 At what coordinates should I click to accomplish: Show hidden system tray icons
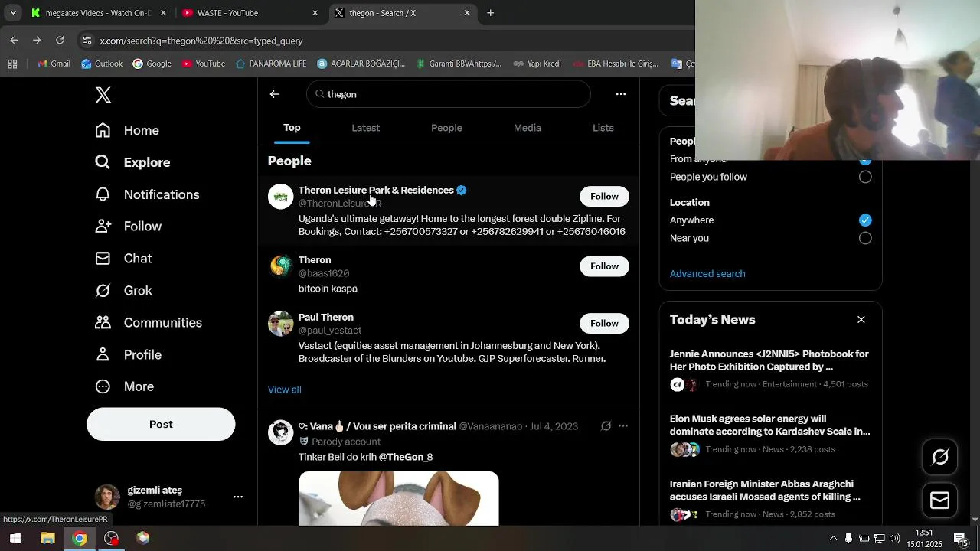point(833,539)
